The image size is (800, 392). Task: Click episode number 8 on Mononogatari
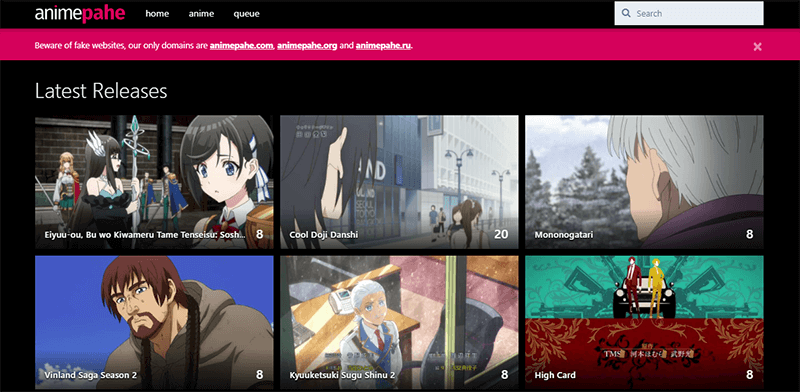click(x=749, y=234)
